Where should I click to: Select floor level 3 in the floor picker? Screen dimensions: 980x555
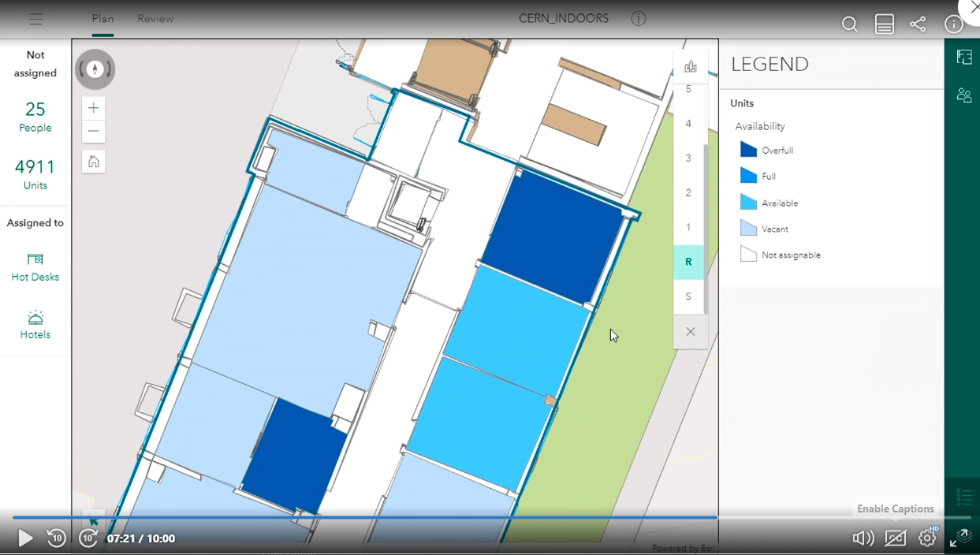pos(688,158)
